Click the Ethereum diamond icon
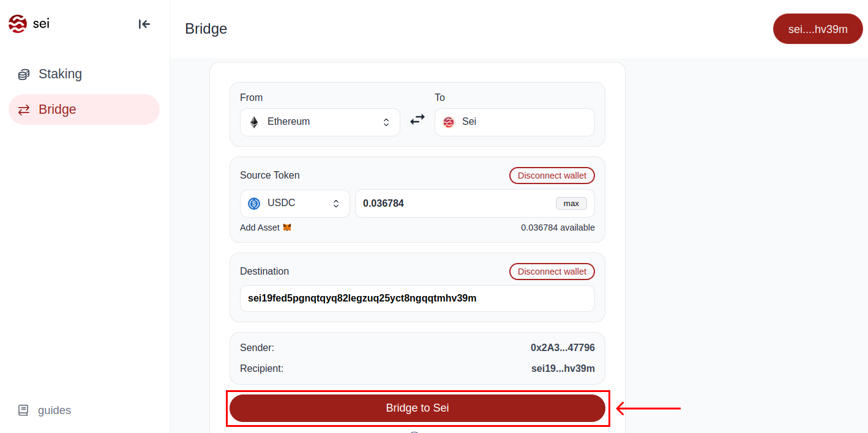The height and width of the screenshot is (433, 868). 254,122
